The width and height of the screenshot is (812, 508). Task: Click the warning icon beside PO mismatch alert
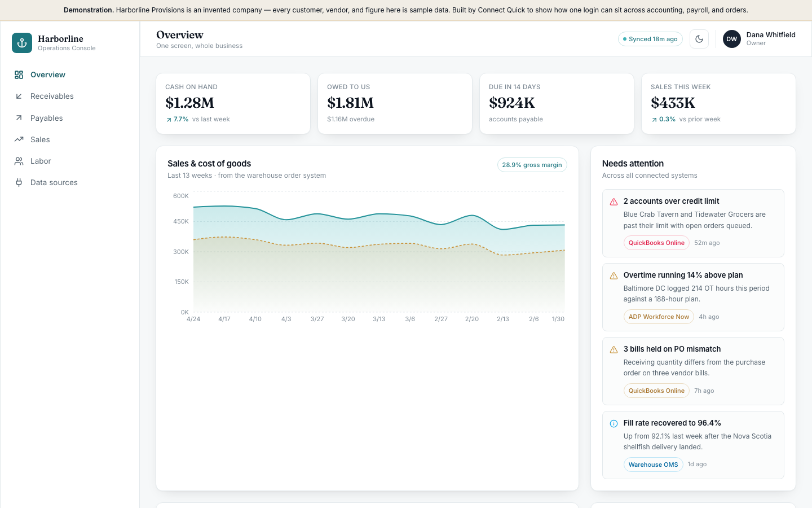(x=614, y=349)
